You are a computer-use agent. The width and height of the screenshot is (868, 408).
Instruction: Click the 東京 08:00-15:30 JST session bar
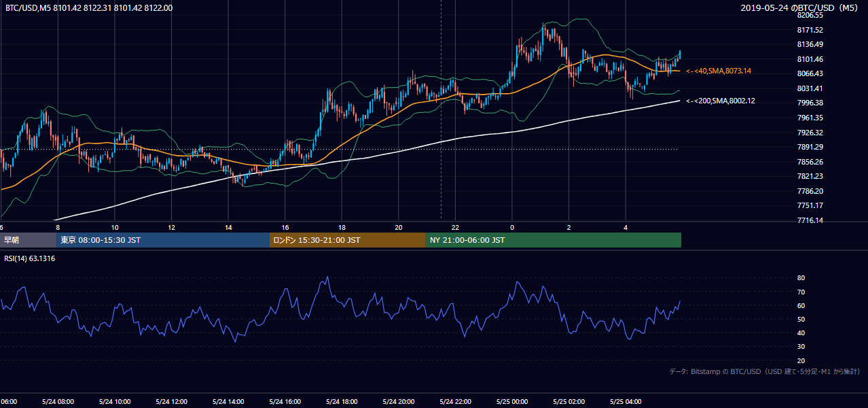(x=164, y=240)
